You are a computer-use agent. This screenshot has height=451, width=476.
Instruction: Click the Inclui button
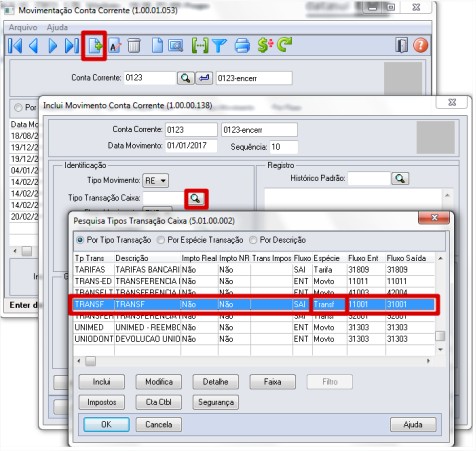click(102, 382)
